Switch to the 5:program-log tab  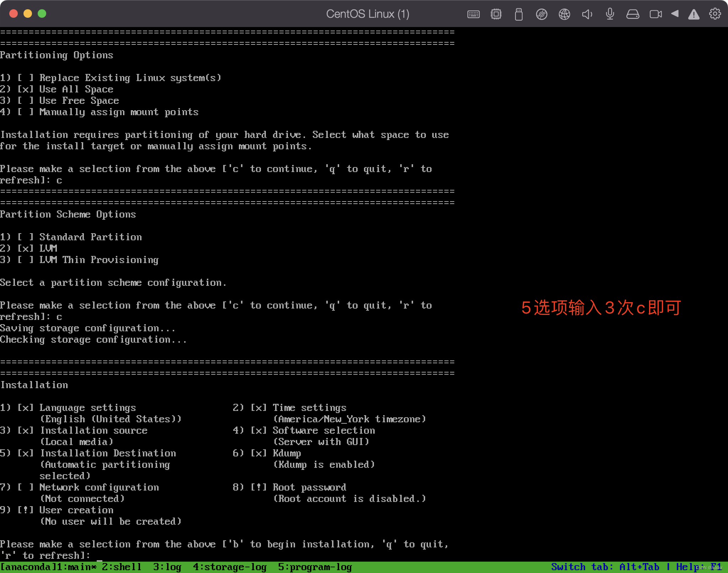pos(315,567)
